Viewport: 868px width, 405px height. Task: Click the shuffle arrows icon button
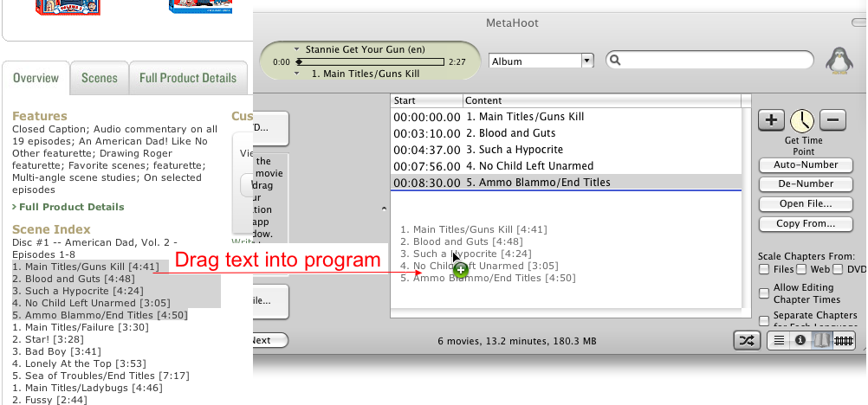[x=747, y=341]
